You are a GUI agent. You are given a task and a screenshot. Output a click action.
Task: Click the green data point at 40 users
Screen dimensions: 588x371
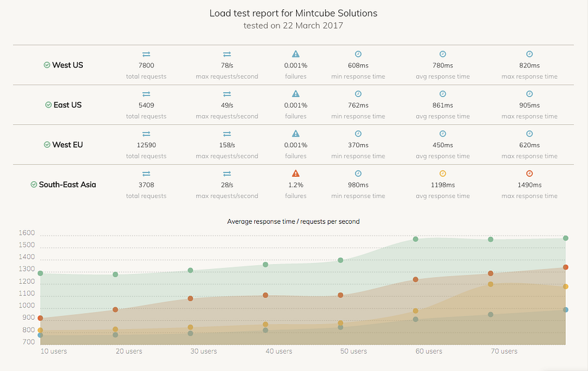pyautogui.click(x=265, y=265)
